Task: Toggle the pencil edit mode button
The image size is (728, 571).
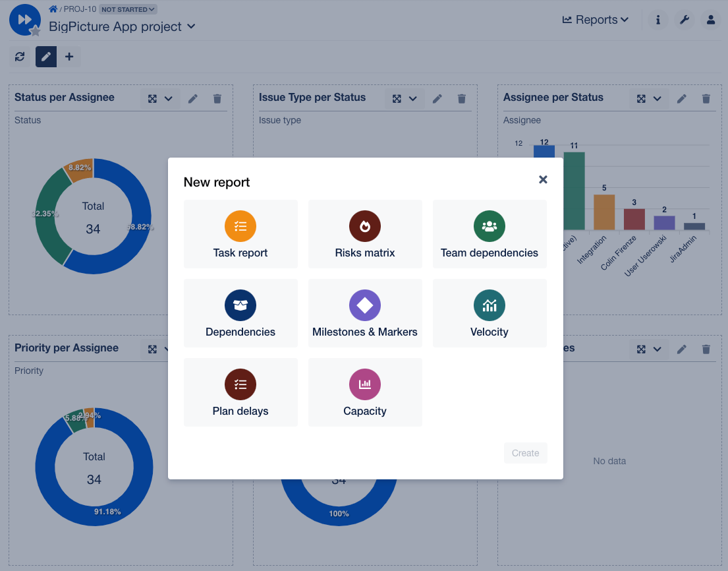Action: tap(46, 57)
